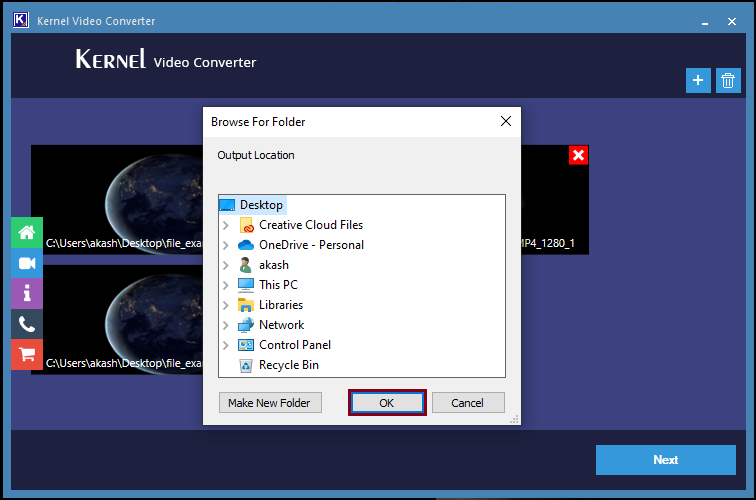Select 'This PC' label
Viewport: 756px width, 500px height.
(278, 285)
